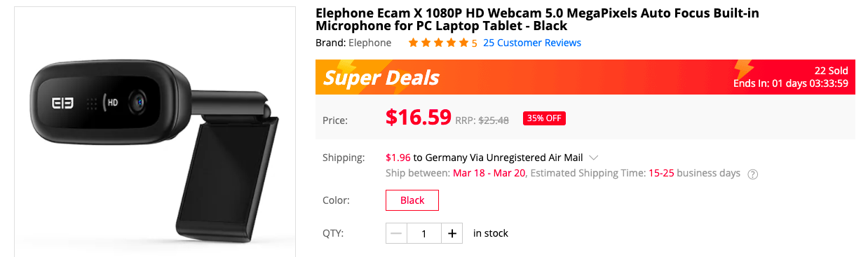Screen dimensions: 868x257
Task: Expand the shipping method dropdown chevron
Action: 593,158
